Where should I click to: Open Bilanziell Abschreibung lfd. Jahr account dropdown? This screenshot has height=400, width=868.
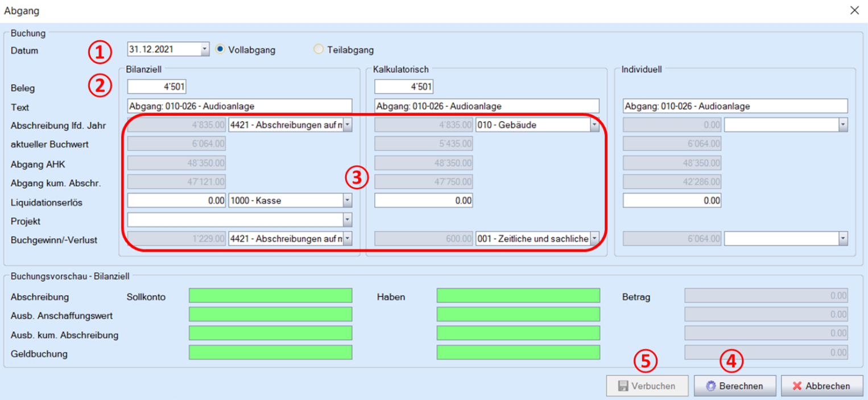click(348, 125)
